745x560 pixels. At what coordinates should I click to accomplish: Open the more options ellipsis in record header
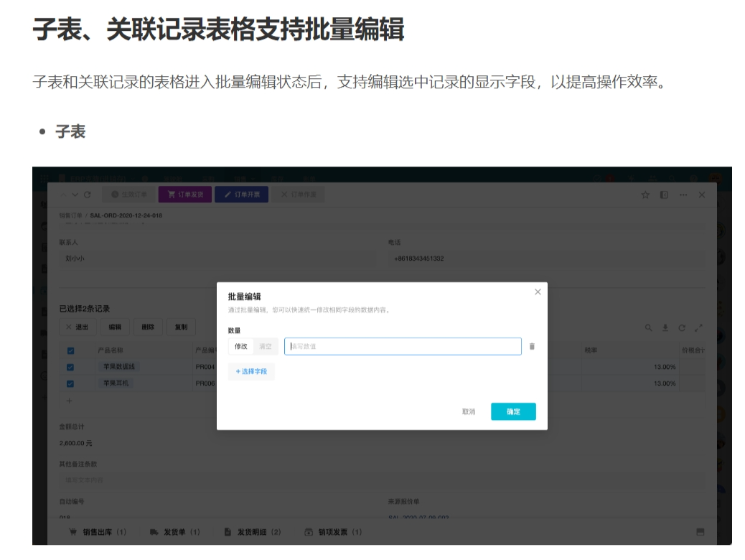click(683, 195)
